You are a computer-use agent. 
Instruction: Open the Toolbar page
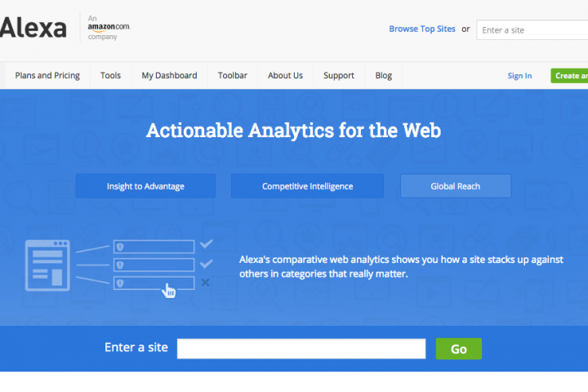point(233,76)
